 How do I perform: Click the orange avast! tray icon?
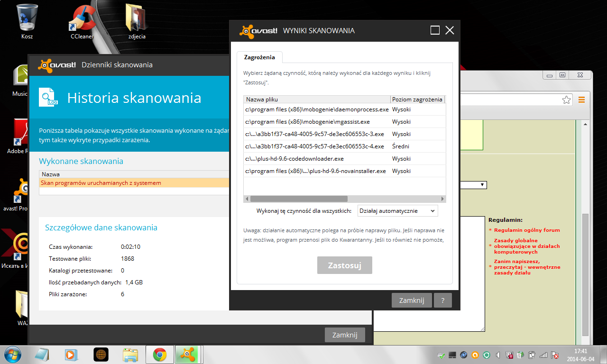(x=475, y=355)
